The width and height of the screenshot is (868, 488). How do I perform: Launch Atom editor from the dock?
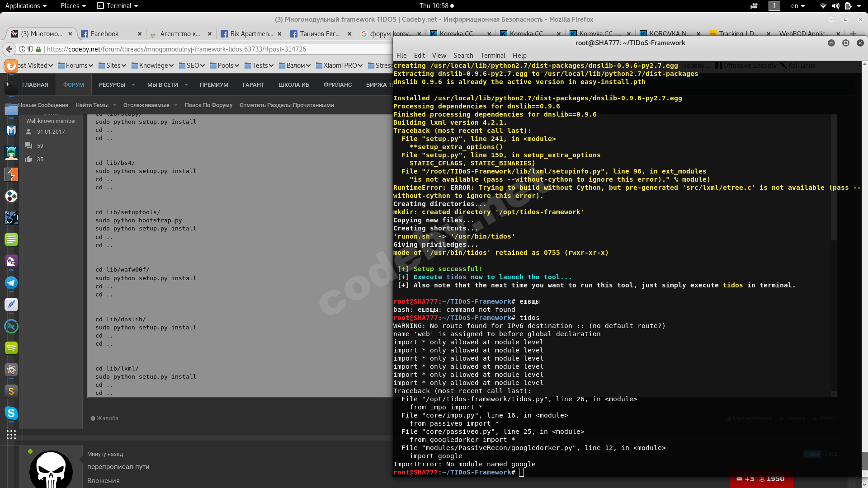pyautogui.click(x=11, y=370)
